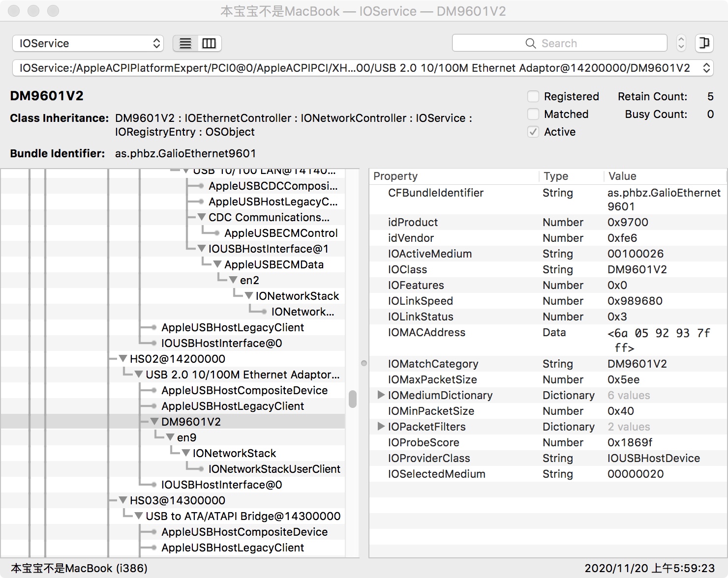
Task: Open the registry path dropdown
Action: 363,68
